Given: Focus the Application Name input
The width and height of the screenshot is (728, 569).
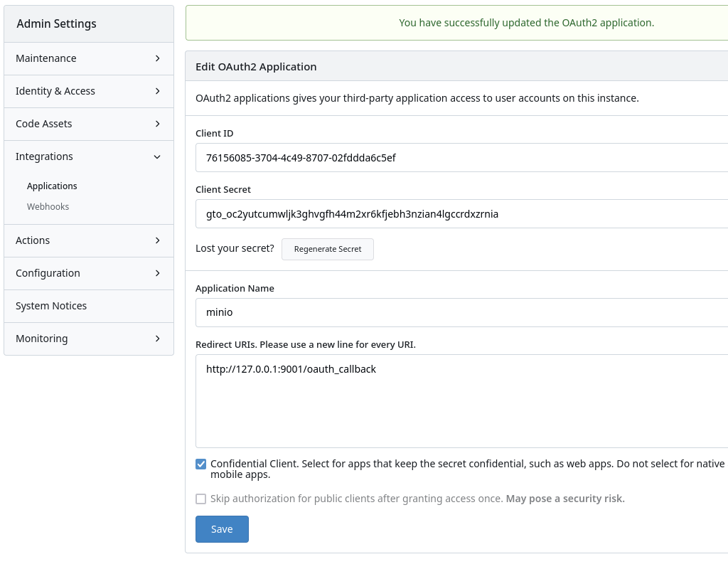Looking at the screenshot, I should (x=462, y=312).
